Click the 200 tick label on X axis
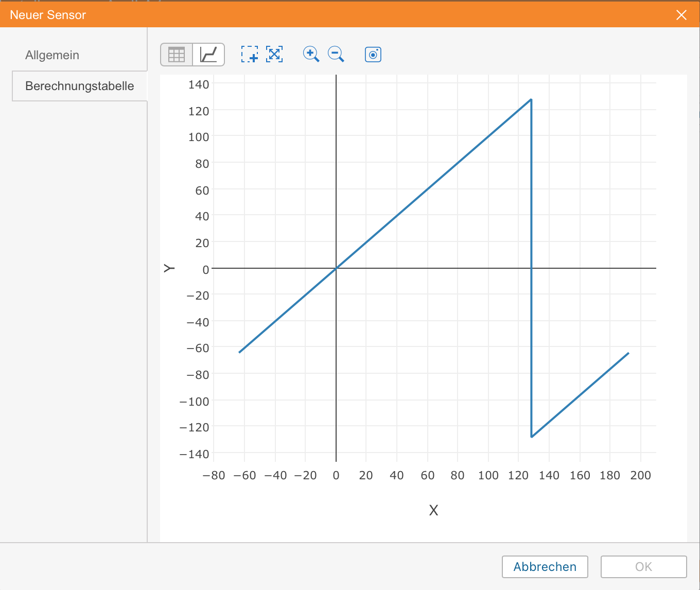Screen dimensions: 700x590 [640, 475]
